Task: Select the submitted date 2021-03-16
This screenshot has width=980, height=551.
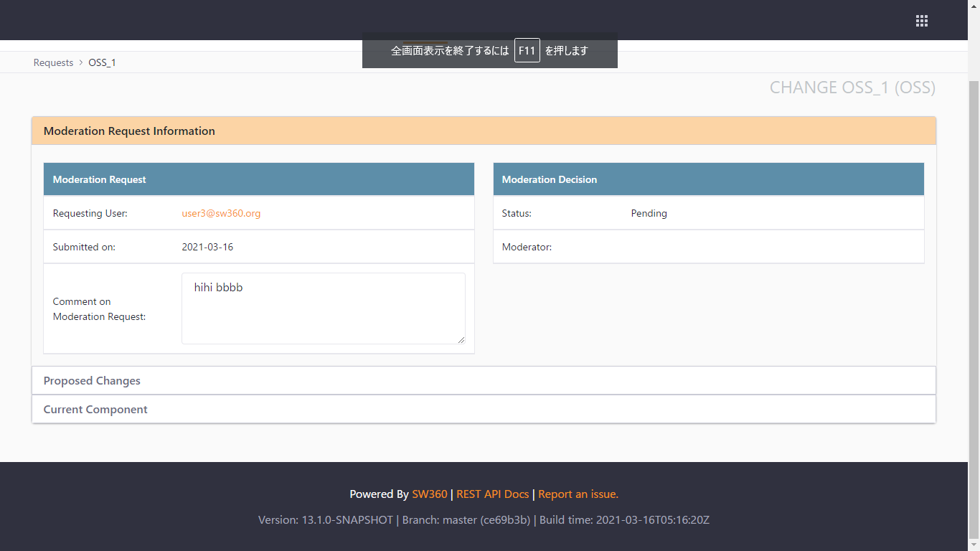Action: [x=207, y=247]
